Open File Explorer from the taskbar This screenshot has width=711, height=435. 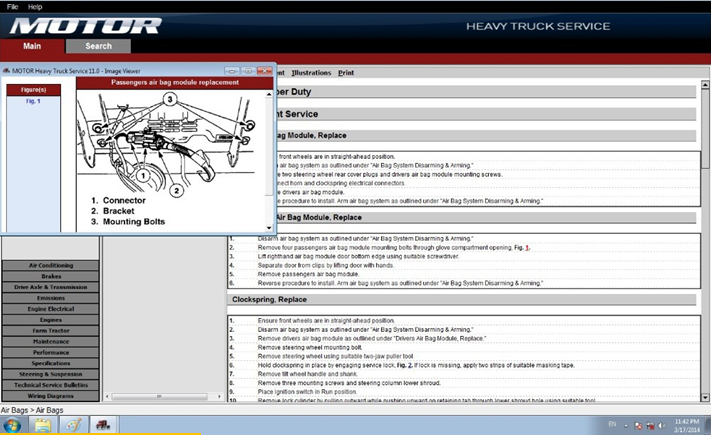tap(43, 425)
